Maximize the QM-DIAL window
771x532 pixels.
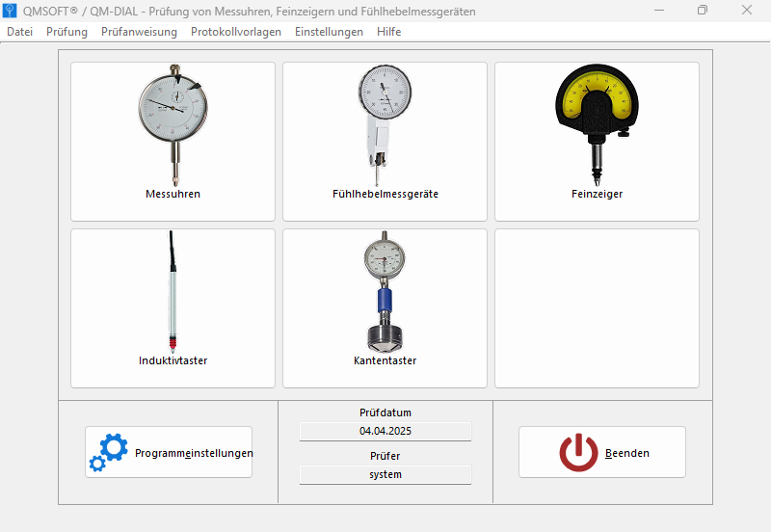703,11
